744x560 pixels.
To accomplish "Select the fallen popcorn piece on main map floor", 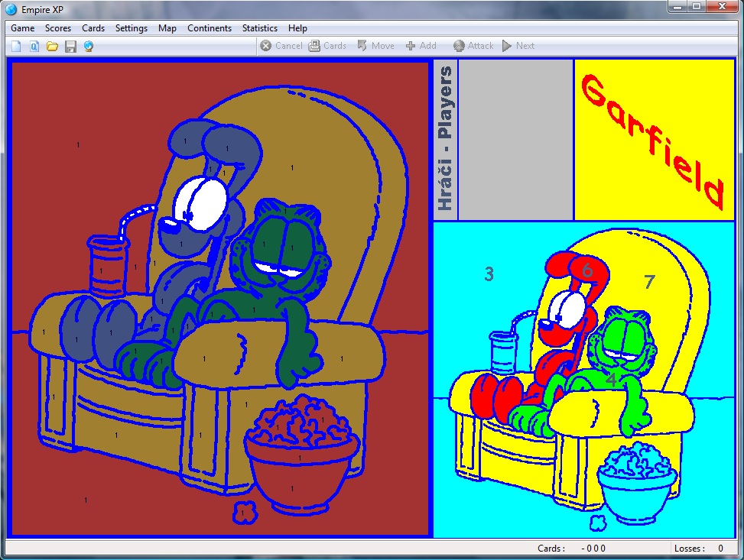I will (245, 513).
